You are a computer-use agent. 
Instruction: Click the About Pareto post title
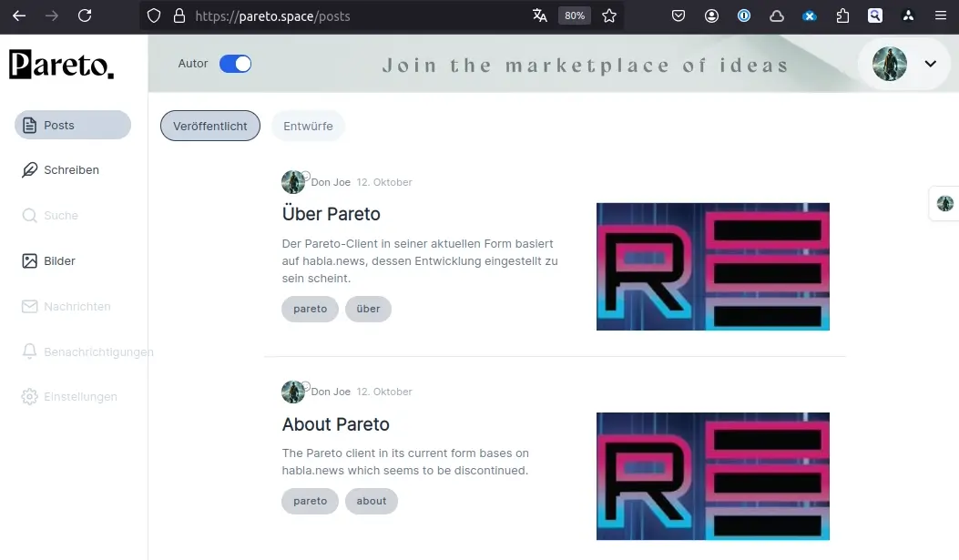(336, 424)
